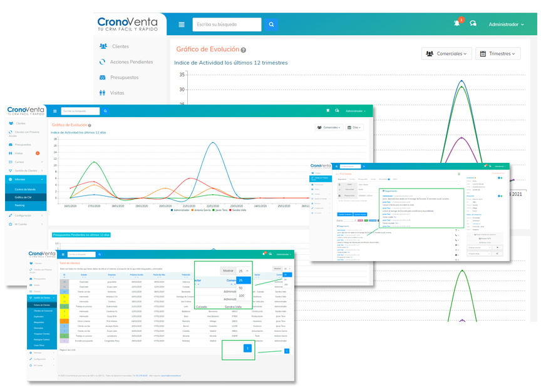Click hamburger icon in client list window

click(x=63, y=254)
